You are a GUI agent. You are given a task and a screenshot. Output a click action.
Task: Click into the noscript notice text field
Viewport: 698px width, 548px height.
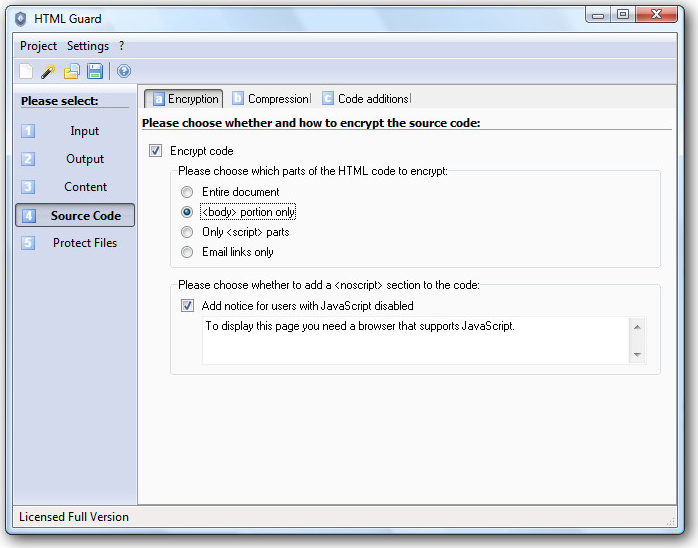pos(415,341)
